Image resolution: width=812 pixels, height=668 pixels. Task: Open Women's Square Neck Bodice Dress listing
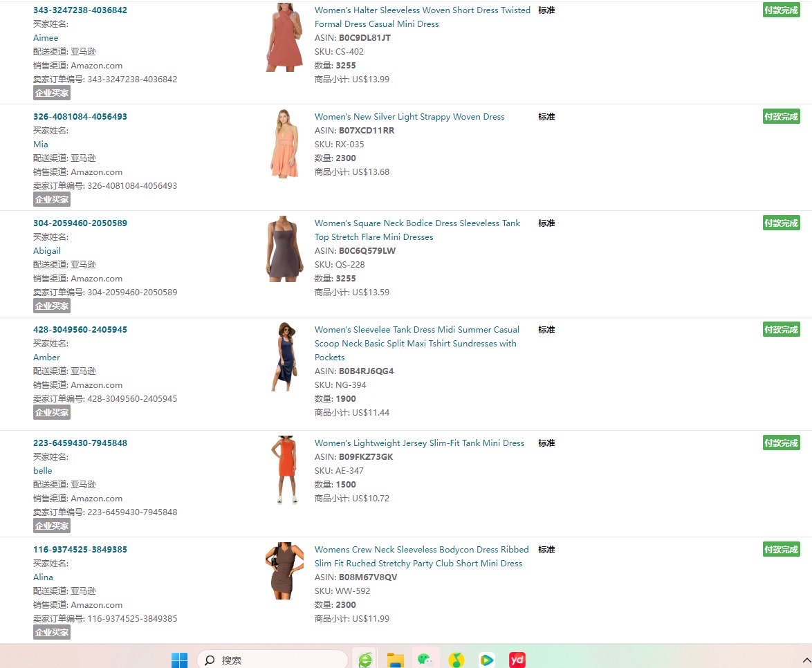pos(417,230)
